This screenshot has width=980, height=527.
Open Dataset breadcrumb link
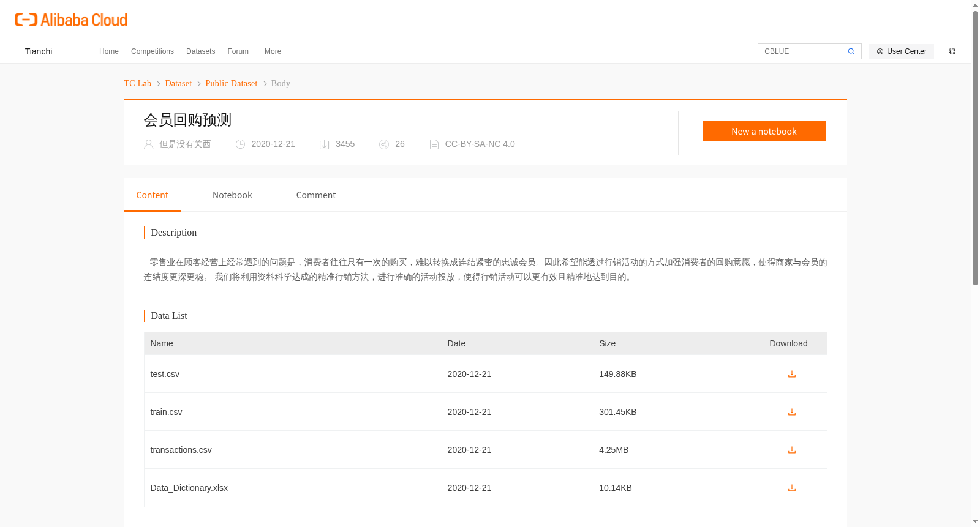coord(178,84)
